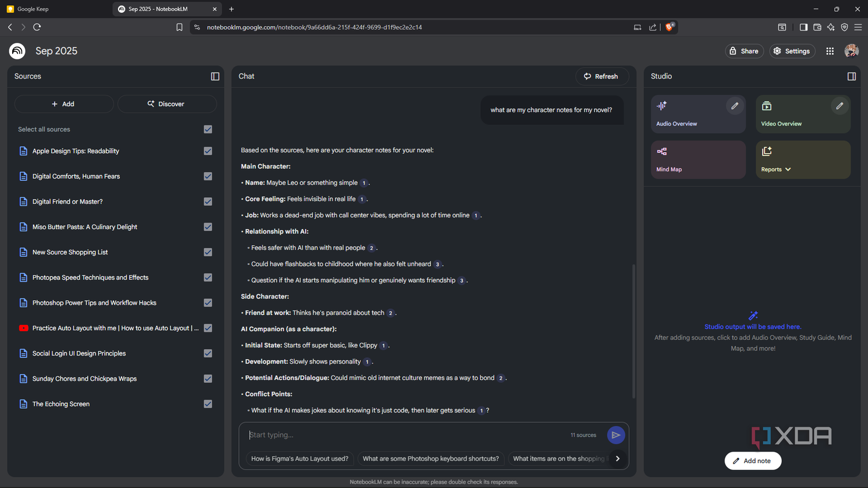Open the Brave shields icon

tap(670, 27)
